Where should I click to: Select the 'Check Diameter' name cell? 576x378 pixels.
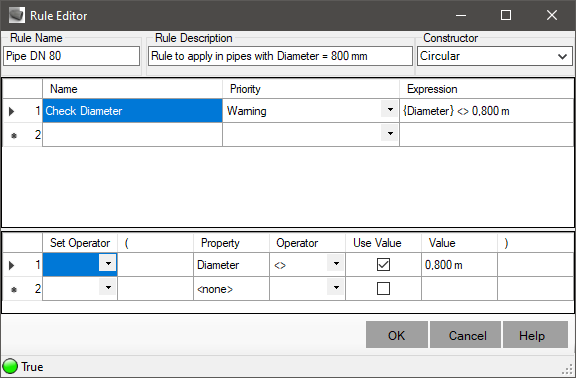tap(133, 111)
